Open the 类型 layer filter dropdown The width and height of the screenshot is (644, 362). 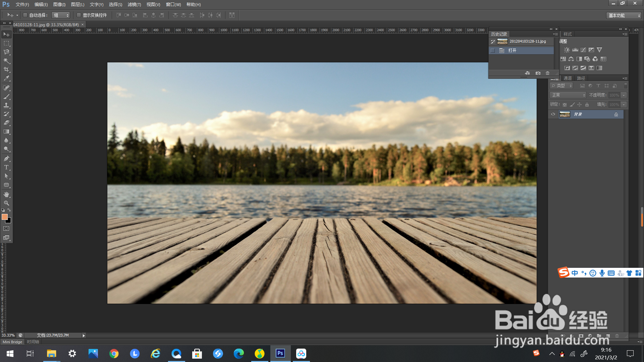pyautogui.click(x=561, y=86)
